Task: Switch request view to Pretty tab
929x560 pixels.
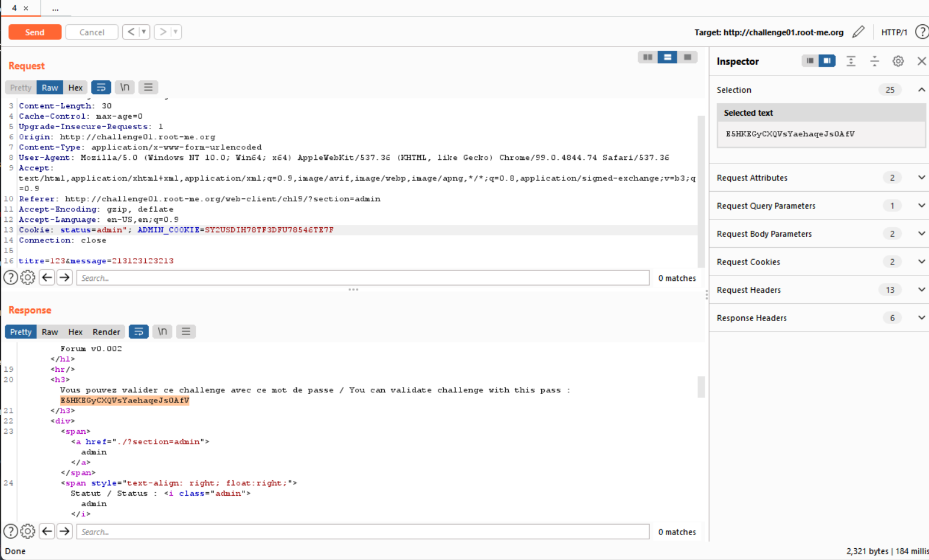Action: click(x=21, y=87)
